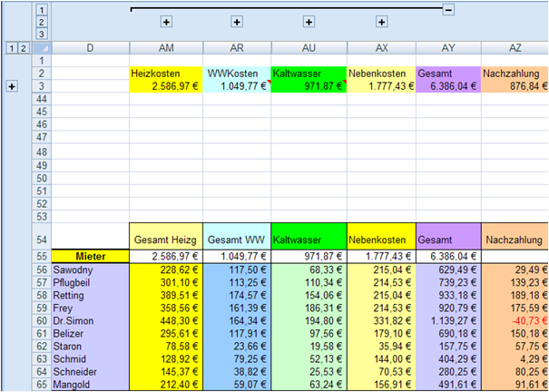Click the red -40,73 € Nachzahlung cell
This screenshot has width=549, height=392.
click(x=515, y=321)
